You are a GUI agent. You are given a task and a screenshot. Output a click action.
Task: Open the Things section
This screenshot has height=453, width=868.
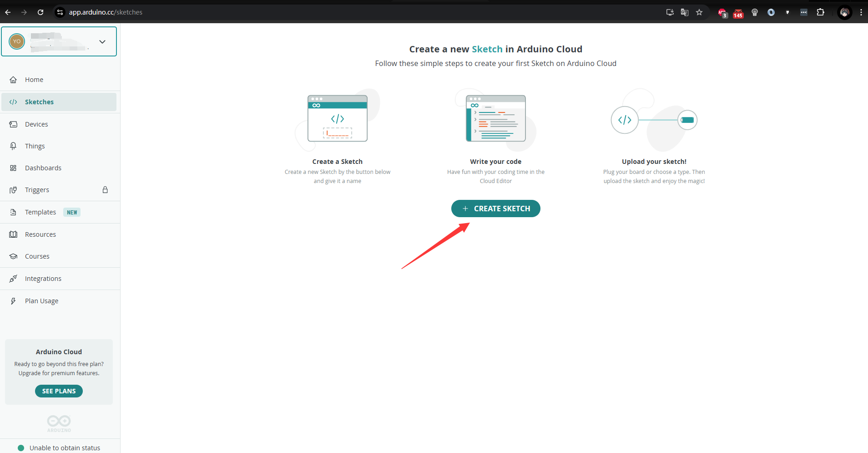coord(59,146)
